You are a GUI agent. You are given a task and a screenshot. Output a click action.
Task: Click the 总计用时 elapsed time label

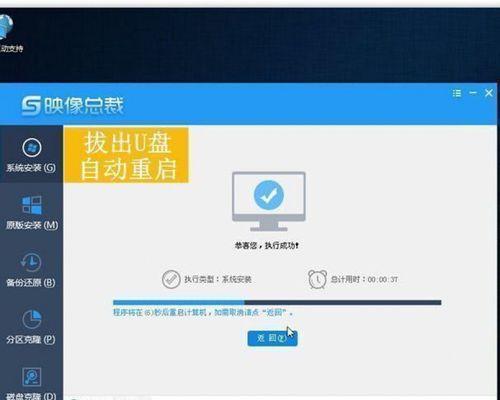[x=364, y=279]
